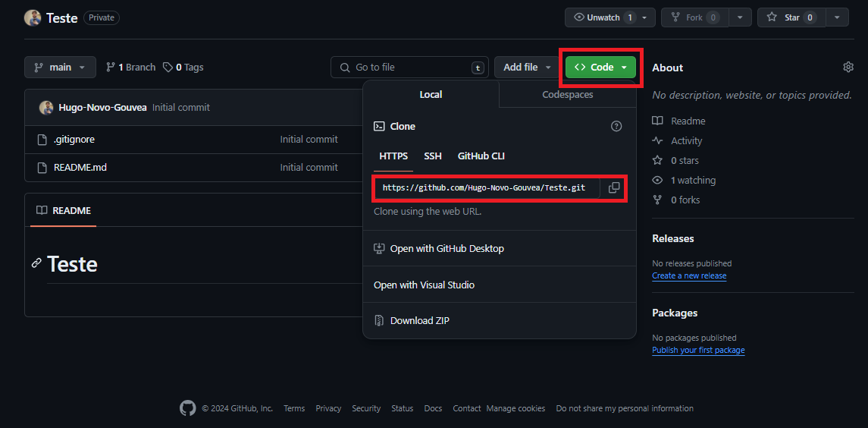Expand the Add file dropdown
Image resolution: width=868 pixels, height=428 pixels.
[527, 68]
